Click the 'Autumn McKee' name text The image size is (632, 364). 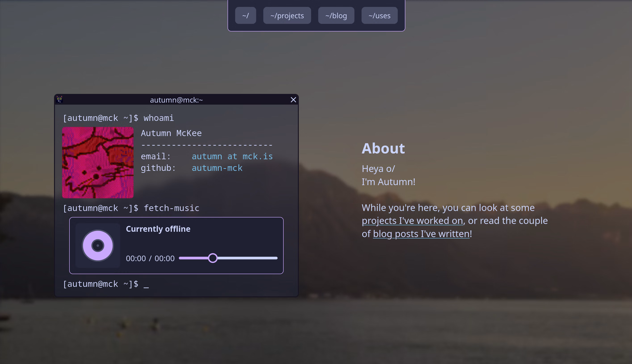click(171, 133)
